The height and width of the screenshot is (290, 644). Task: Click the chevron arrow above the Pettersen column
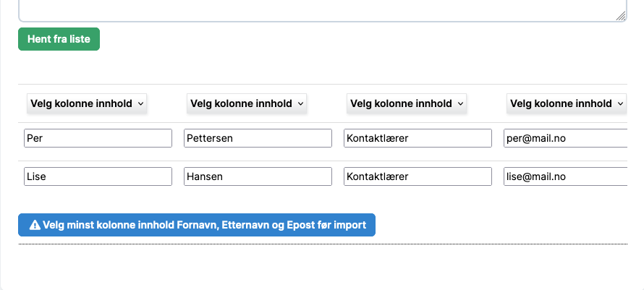click(x=300, y=103)
